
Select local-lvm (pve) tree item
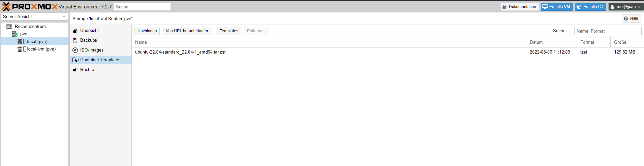click(34, 49)
